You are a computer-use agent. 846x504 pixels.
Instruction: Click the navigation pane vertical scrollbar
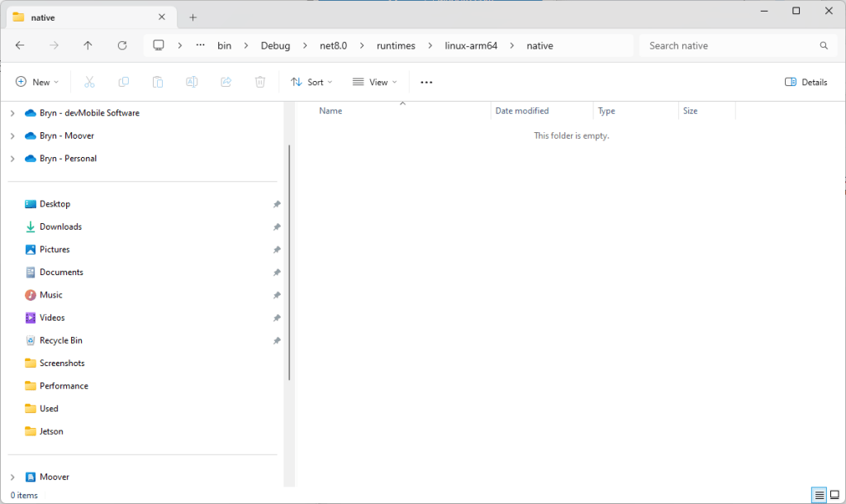(289, 263)
